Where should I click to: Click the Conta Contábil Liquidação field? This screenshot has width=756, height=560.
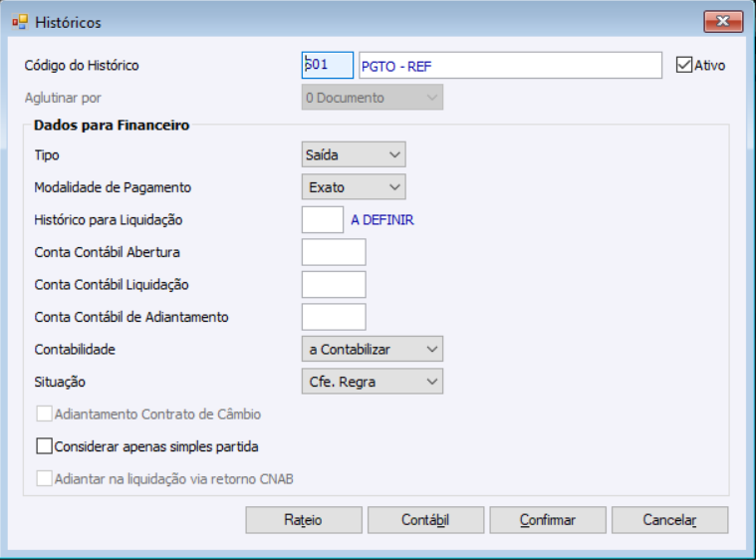(x=334, y=285)
